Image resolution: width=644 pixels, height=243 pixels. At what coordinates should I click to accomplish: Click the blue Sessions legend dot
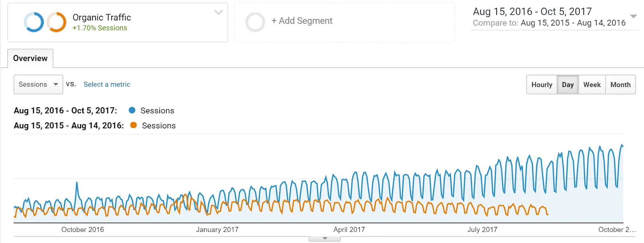132,110
